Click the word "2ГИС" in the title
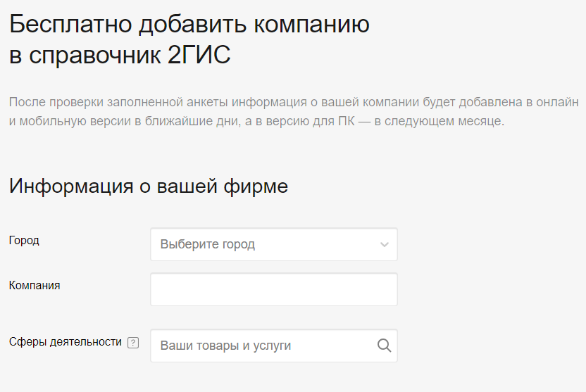This screenshot has height=392, width=586. click(199, 56)
